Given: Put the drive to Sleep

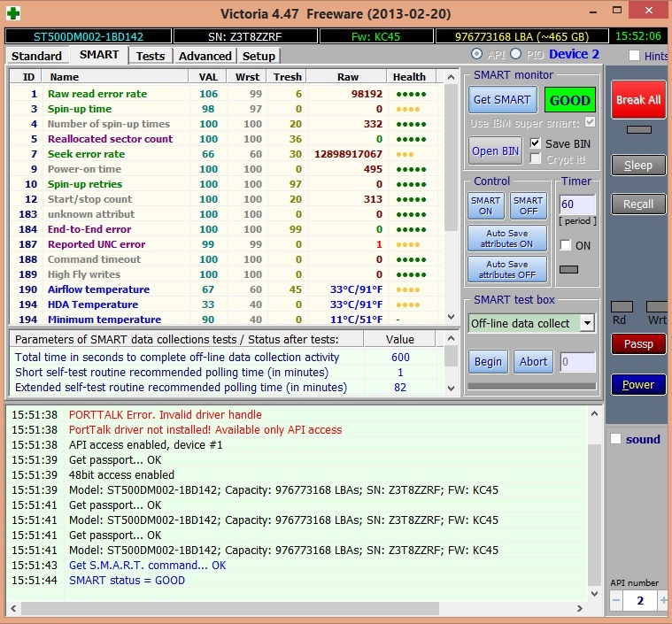Looking at the screenshot, I should [x=638, y=165].
